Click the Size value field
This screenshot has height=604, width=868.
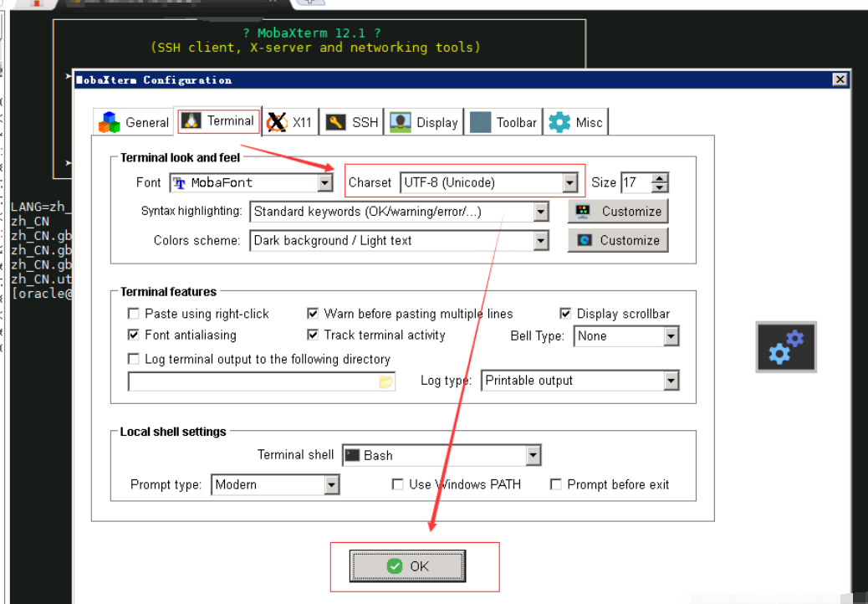pos(636,182)
